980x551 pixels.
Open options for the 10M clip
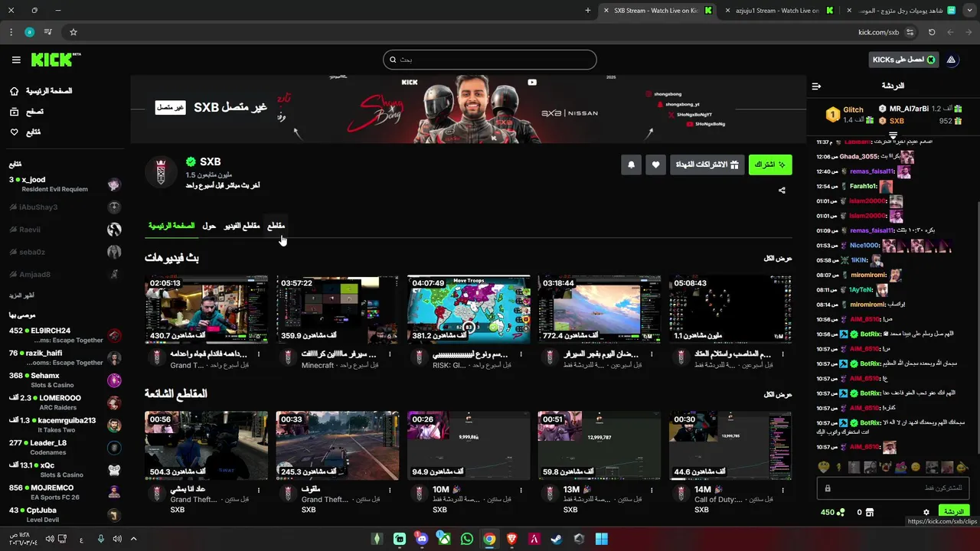[x=521, y=490]
